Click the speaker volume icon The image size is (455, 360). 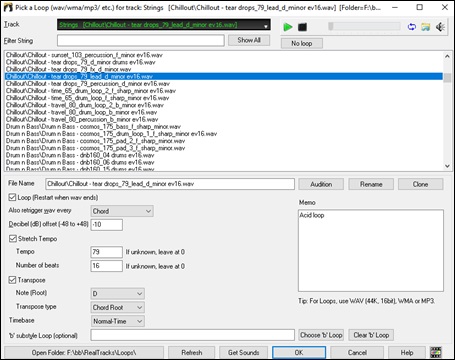pos(440,27)
